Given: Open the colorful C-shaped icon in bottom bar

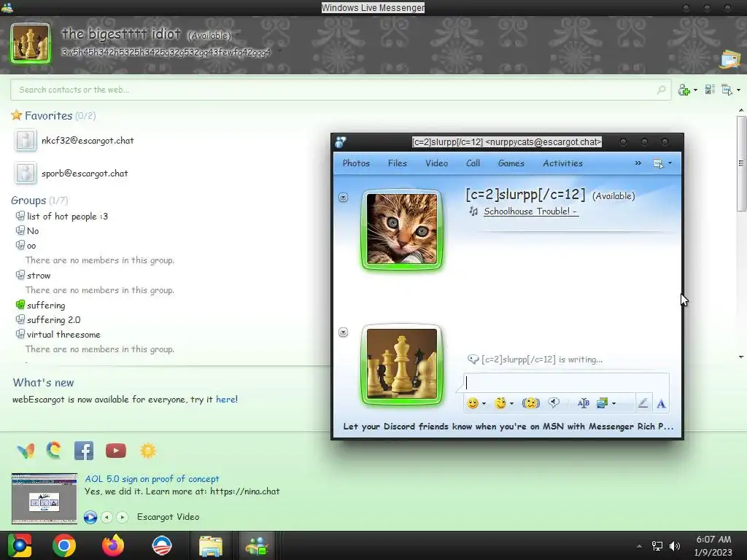Looking at the screenshot, I should click(x=54, y=450).
